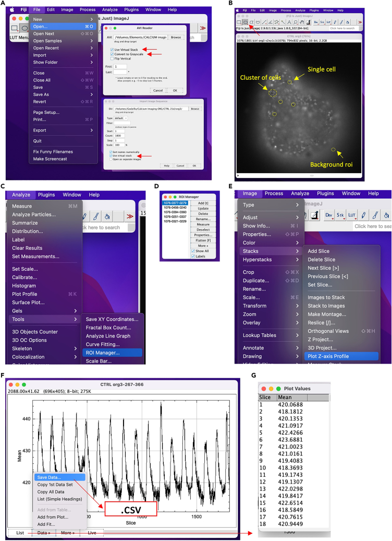
Task: Click the Dev tool icon in panel E
Action: (x=329, y=215)
